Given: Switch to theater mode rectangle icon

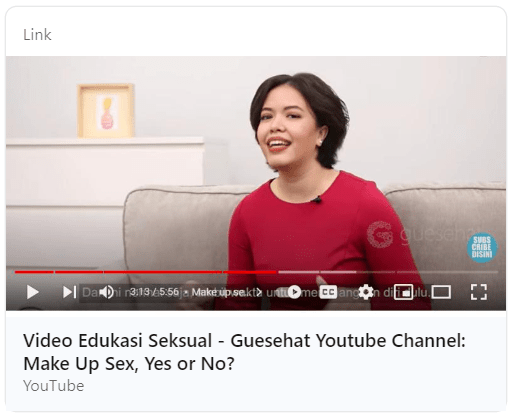Looking at the screenshot, I should coord(441,292).
